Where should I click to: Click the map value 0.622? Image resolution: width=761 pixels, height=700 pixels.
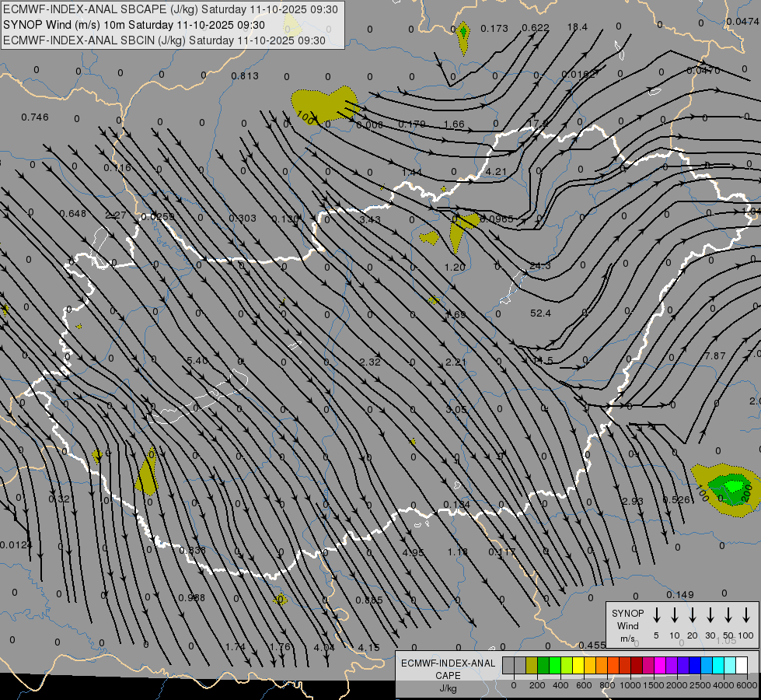(536, 28)
